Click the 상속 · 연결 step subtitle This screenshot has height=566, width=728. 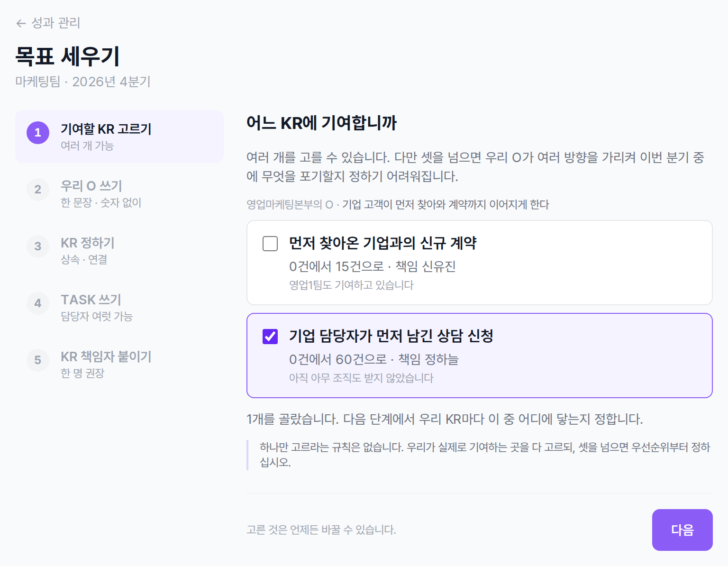pos(84,260)
